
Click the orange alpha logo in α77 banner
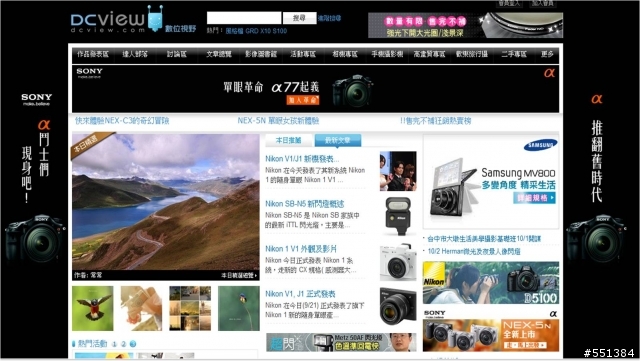point(549,73)
